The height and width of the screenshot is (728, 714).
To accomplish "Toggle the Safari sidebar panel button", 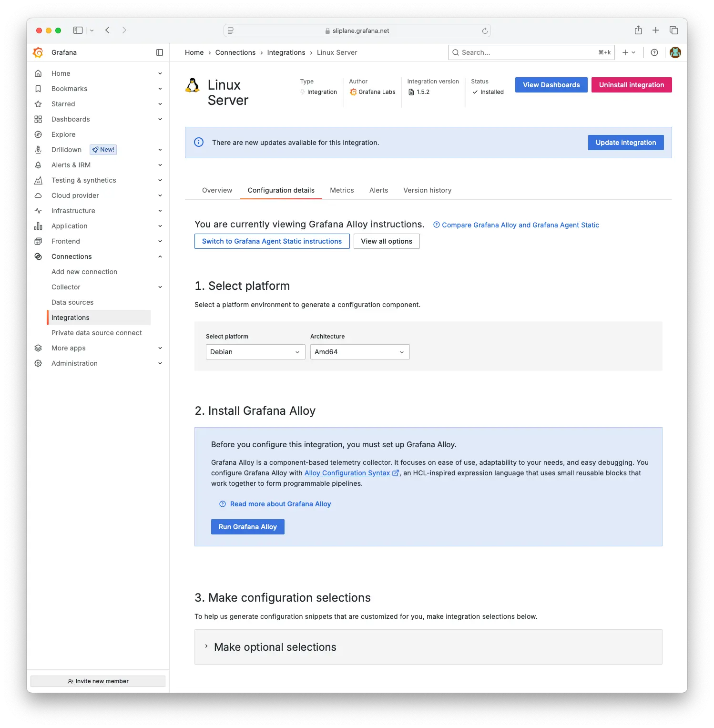I will click(78, 31).
